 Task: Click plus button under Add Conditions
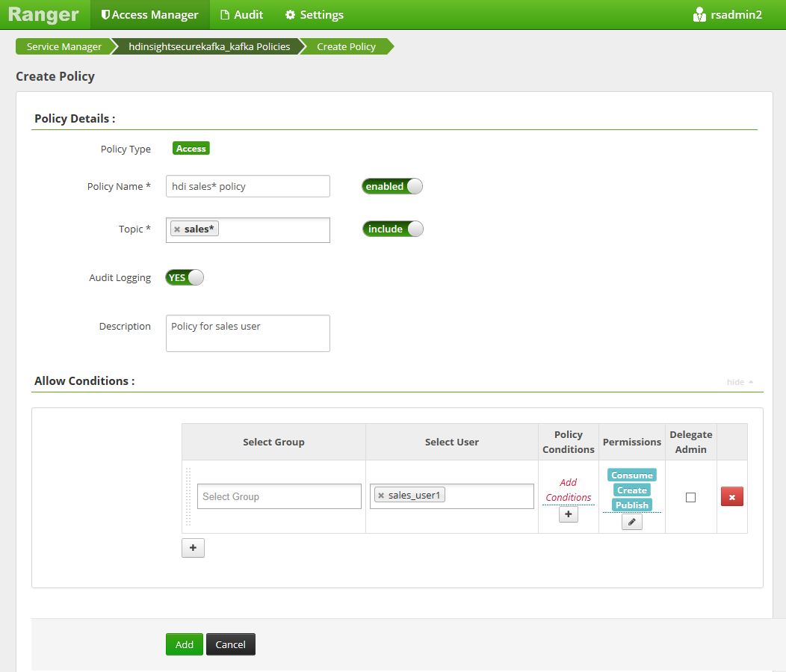[x=569, y=514]
